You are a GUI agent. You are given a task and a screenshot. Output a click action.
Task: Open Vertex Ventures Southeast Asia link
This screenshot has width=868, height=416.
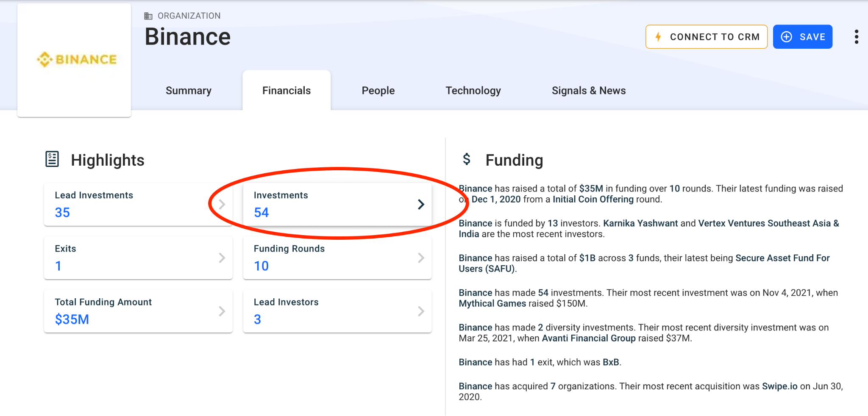tap(649, 229)
